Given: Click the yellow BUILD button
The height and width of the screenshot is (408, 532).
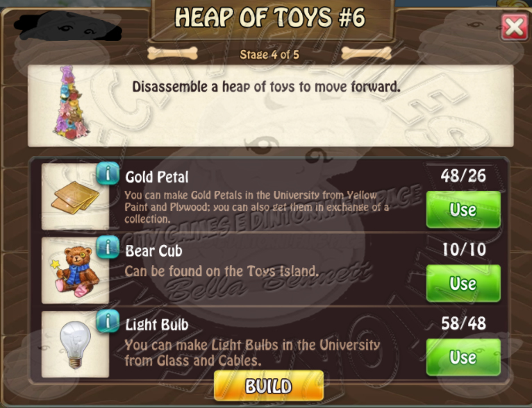Looking at the screenshot, I should point(269,386).
